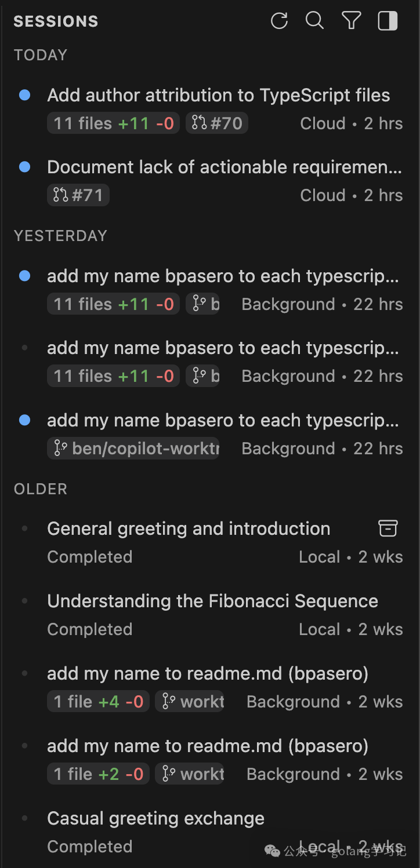
Task: Collapse the YESTERDAY section header
Action: point(60,236)
